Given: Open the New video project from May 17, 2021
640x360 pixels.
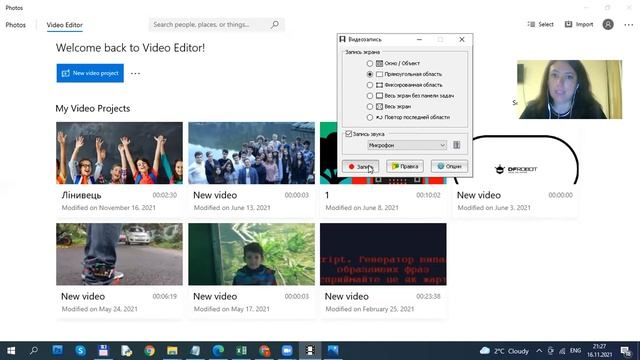Looking at the screenshot, I should pos(251,254).
